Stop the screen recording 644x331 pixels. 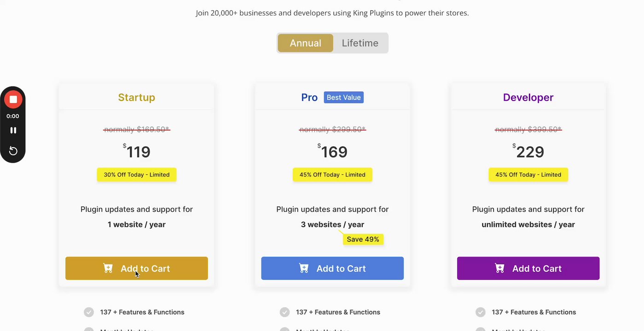click(x=13, y=99)
